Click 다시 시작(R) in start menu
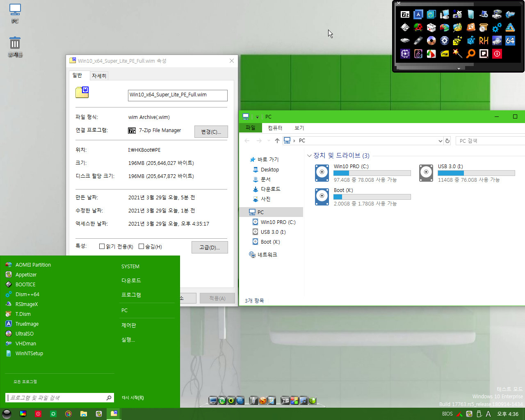Screen dimensions: 525x420 pos(133,398)
